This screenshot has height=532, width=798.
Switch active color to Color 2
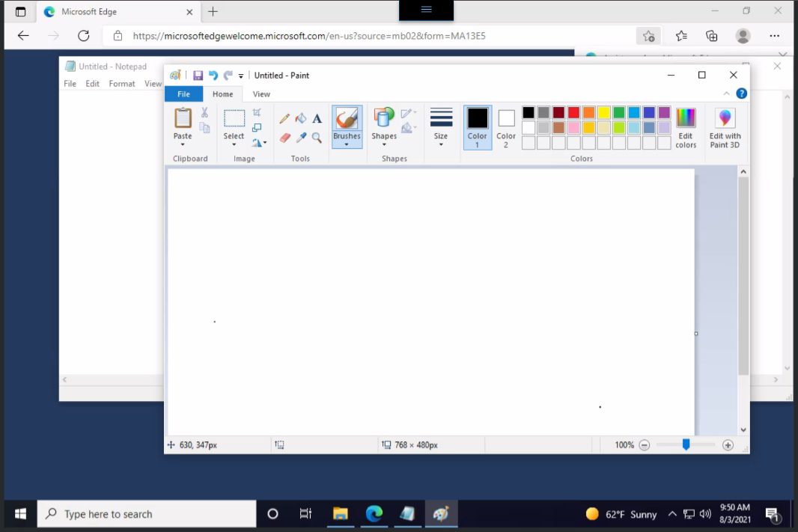pos(506,126)
